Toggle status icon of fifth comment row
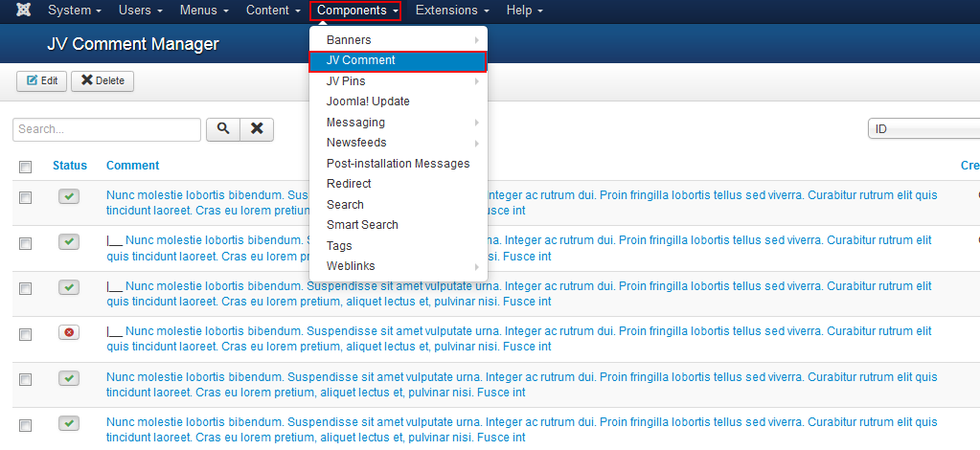This screenshot has width=980, height=450. (69, 377)
